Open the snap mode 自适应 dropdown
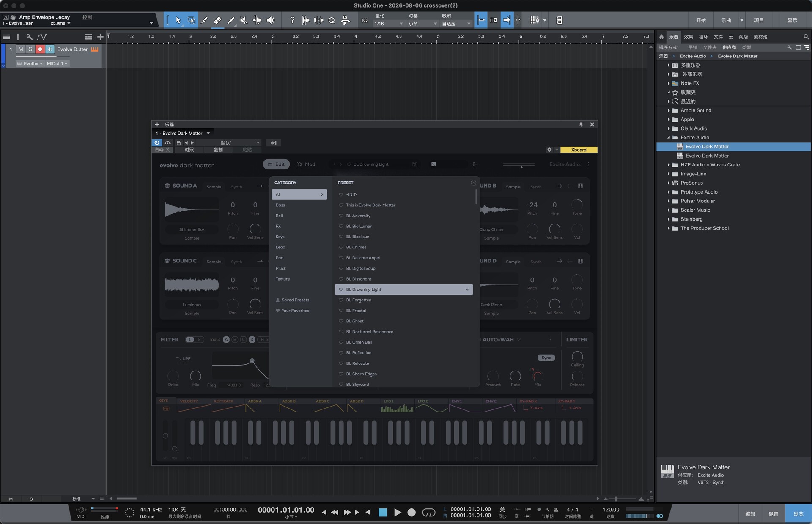 tap(456, 24)
